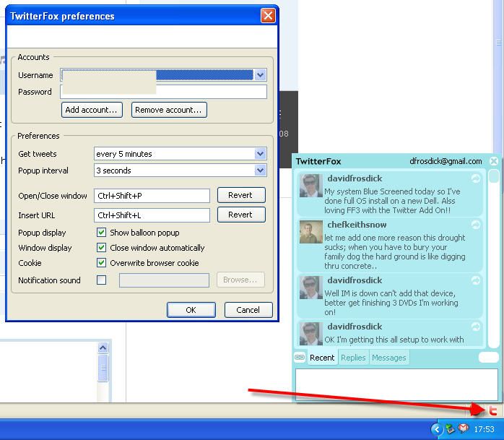Toggle Overwrite browser cookie checkbox
Image resolution: width=504 pixels, height=440 pixels.
(x=102, y=263)
